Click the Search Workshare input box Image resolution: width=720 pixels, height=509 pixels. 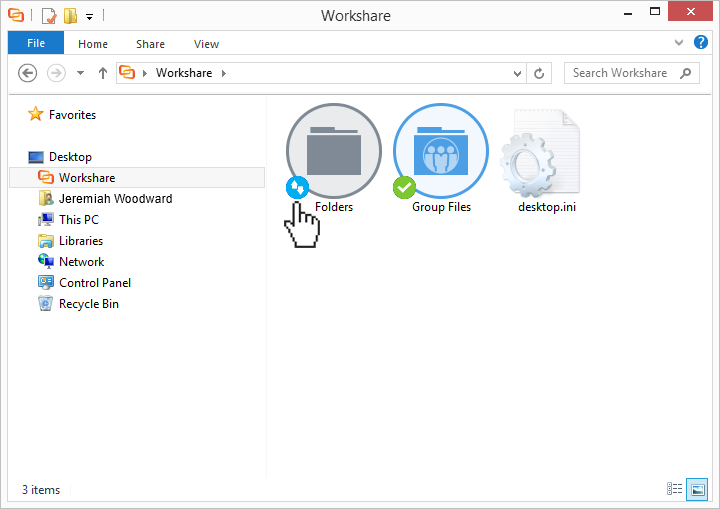pyautogui.click(x=620, y=73)
